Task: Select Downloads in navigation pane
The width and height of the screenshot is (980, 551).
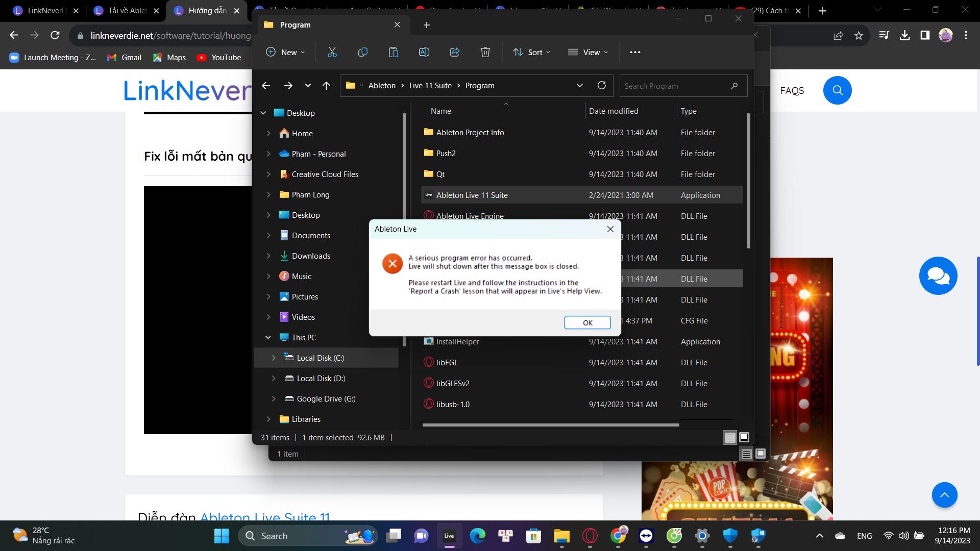Action: click(x=311, y=256)
